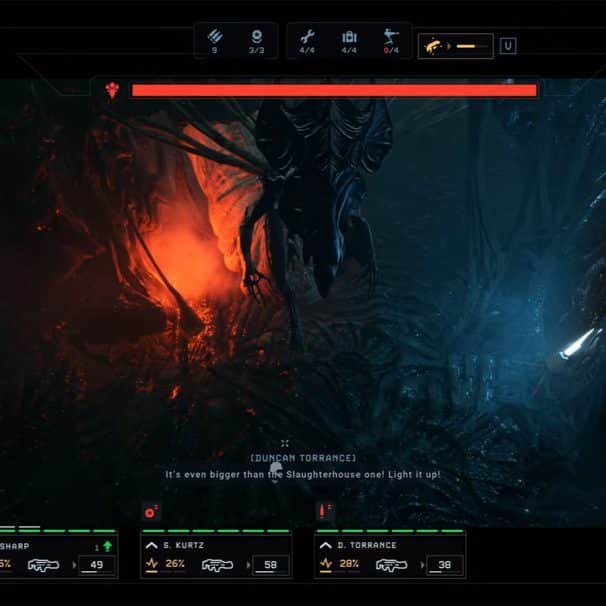Click the green level-up arrow on Sharp's card
The image size is (606, 606).
[107, 546]
